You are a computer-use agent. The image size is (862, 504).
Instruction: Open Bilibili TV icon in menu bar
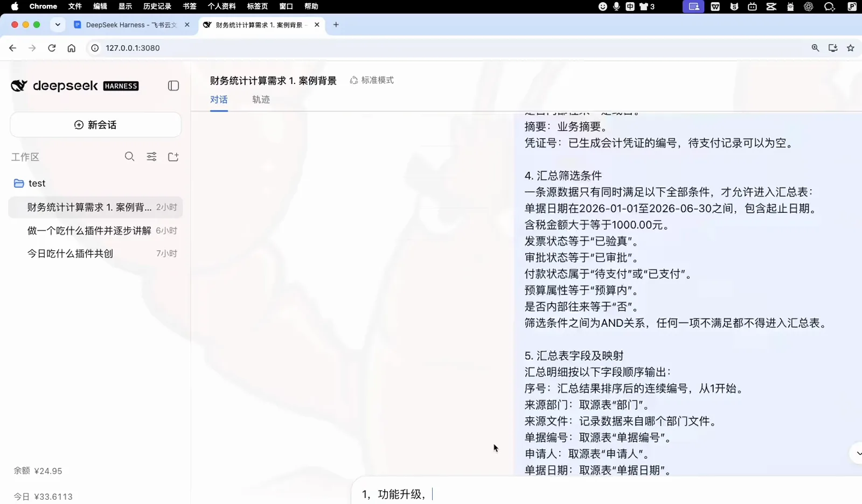pyautogui.click(x=753, y=6)
